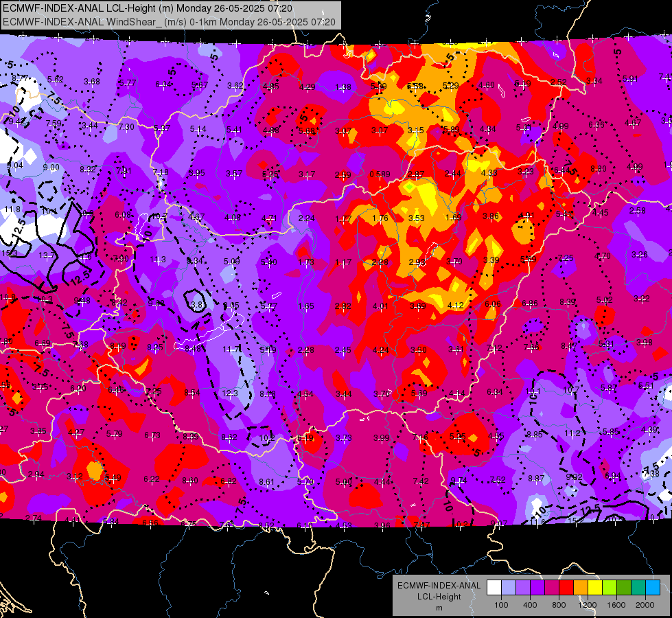Click the 6.20 grid point value
Image resolution: width=672 pixels, height=618 pixels.
click(x=78, y=389)
